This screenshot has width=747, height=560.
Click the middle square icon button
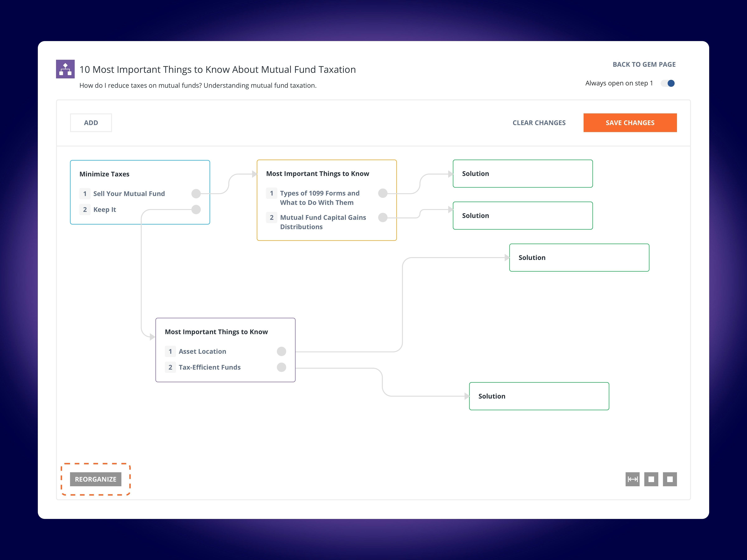651,479
